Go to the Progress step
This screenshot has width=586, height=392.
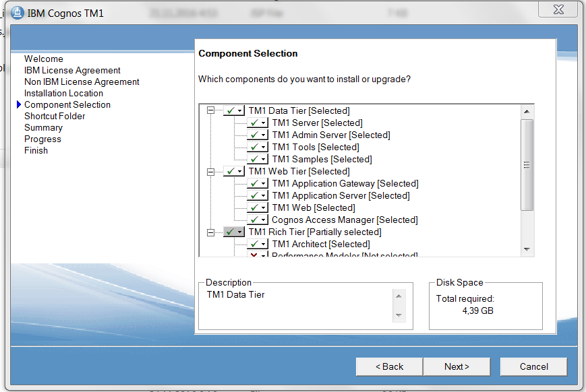[x=42, y=139]
